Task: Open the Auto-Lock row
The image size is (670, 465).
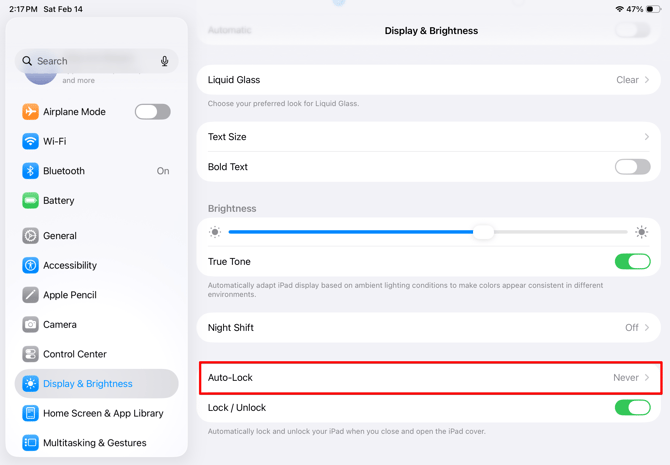Action: tap(431, 377)
